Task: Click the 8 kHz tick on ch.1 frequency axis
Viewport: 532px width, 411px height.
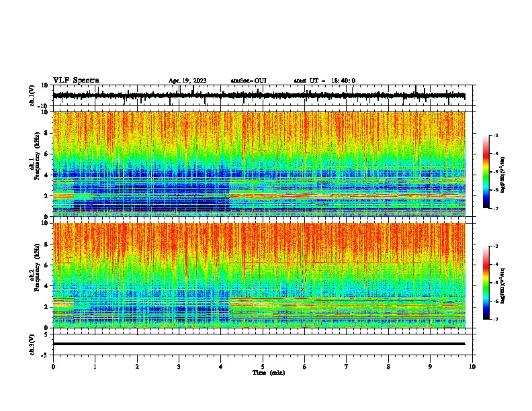Action: (x=46, y=133)
